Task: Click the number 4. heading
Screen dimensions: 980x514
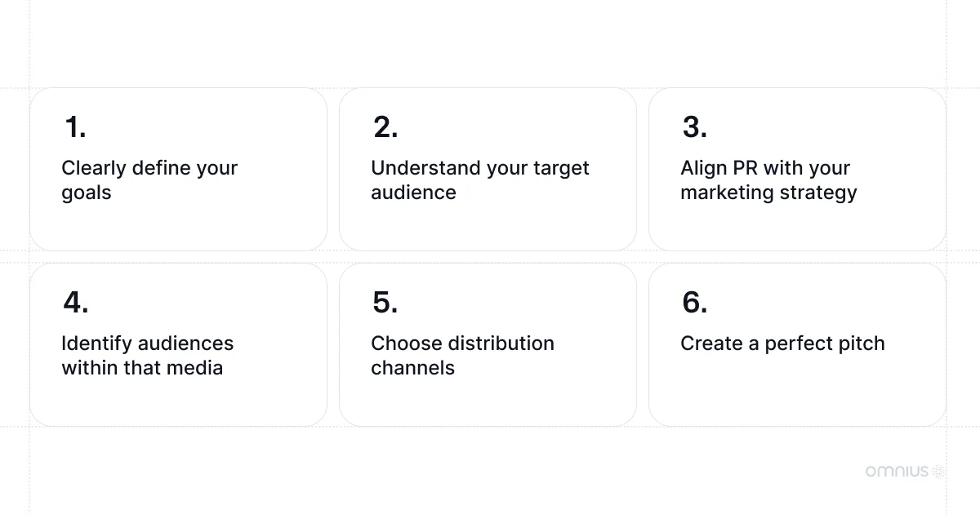Action: click(75, 303)
